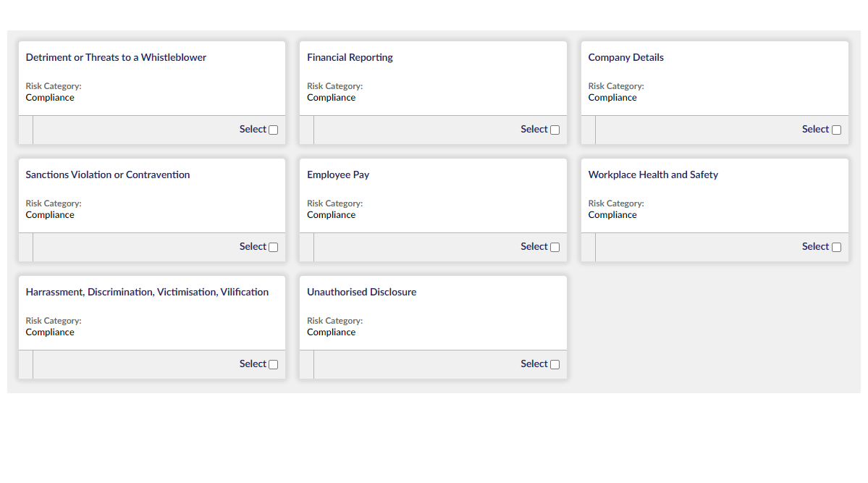This screenshot has height=483, width=868.
Task: Tick the Unauthorised Disclosure Select checkbox
Action: (555, 365)
